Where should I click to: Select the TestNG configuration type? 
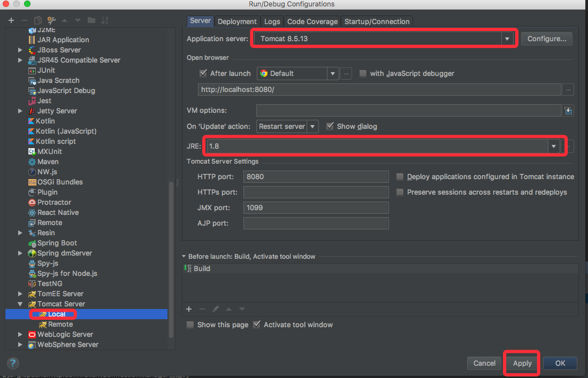tap(50, 283)
